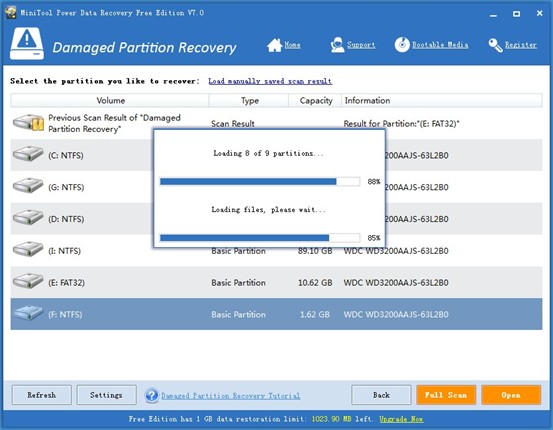553x430 pixels.
Task: Click the partitions loading progress bar at 88%
Action: [260, 181]
